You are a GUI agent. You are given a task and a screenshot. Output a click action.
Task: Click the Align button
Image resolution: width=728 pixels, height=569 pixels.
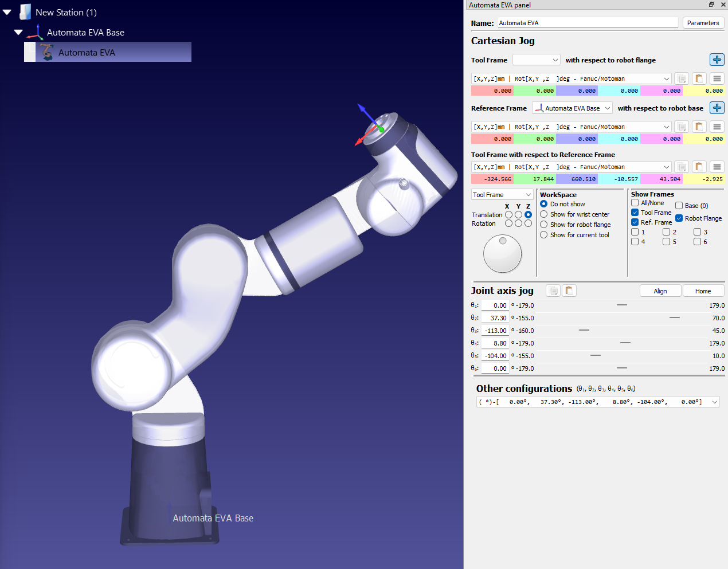(660, 291)
